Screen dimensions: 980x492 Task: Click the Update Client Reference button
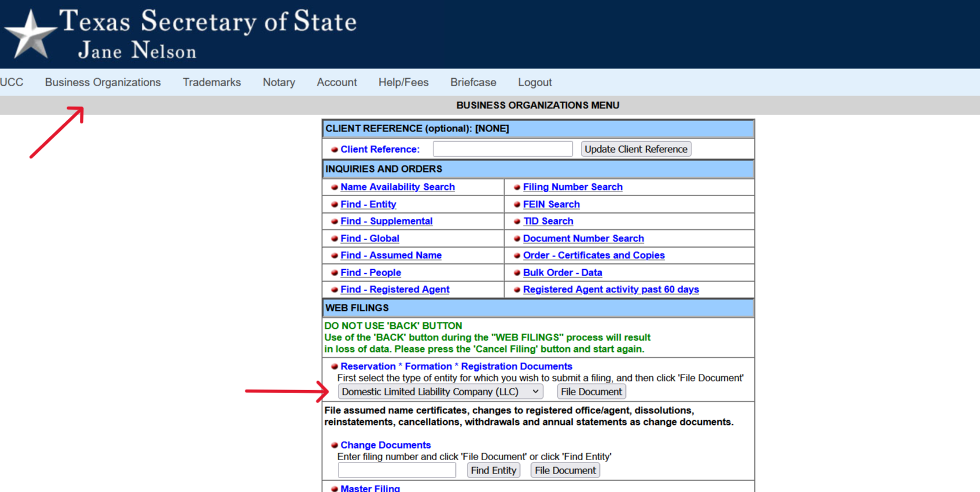[636, 149]
